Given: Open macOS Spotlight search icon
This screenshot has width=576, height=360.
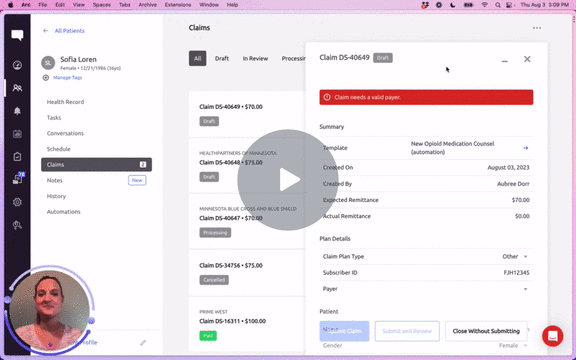Looking at the screenshot, I should point(498,5).
